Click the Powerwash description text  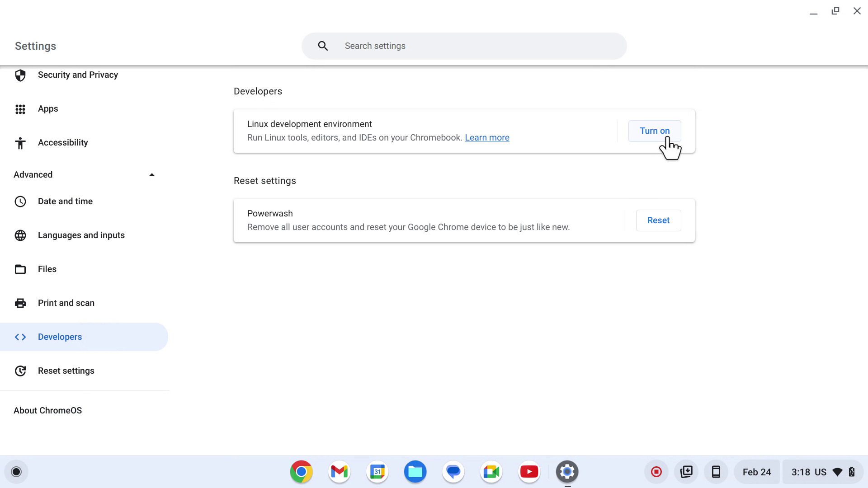(x=408, y=227)
